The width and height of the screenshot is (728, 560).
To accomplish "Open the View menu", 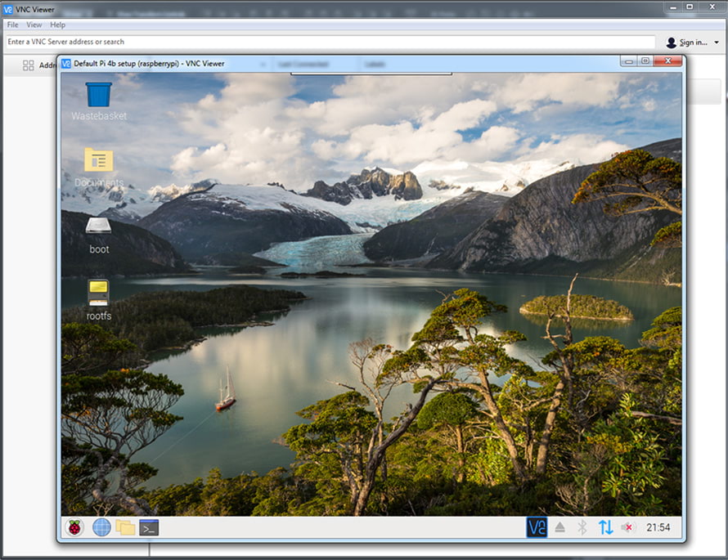I will click(x=34, y=25).
